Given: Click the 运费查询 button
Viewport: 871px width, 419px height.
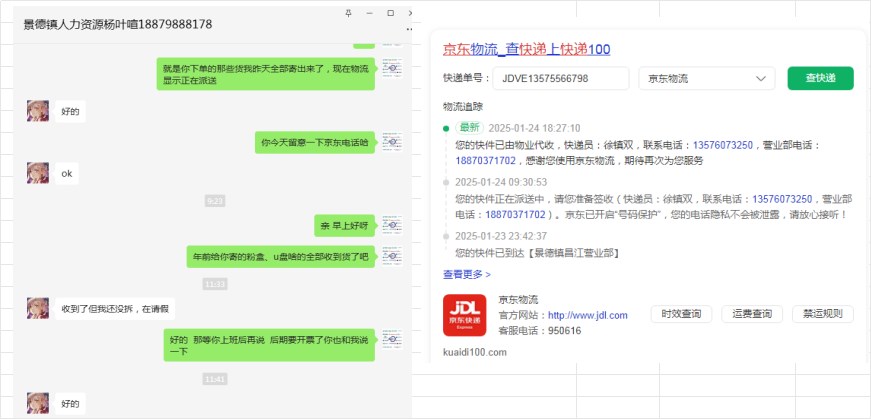Looking at the screenshot, I should (752, 314).
